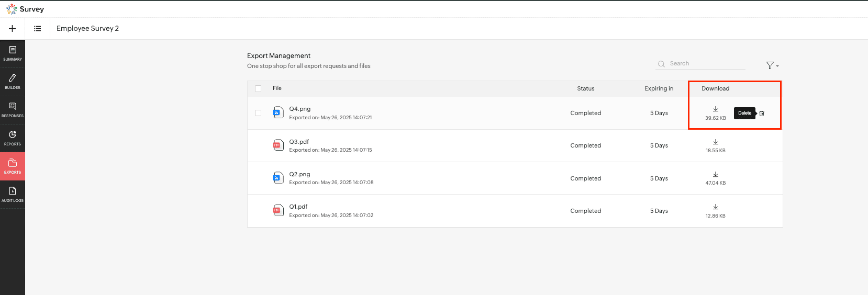
Task: Download the Q2.png export file
Action: point(715,175)
